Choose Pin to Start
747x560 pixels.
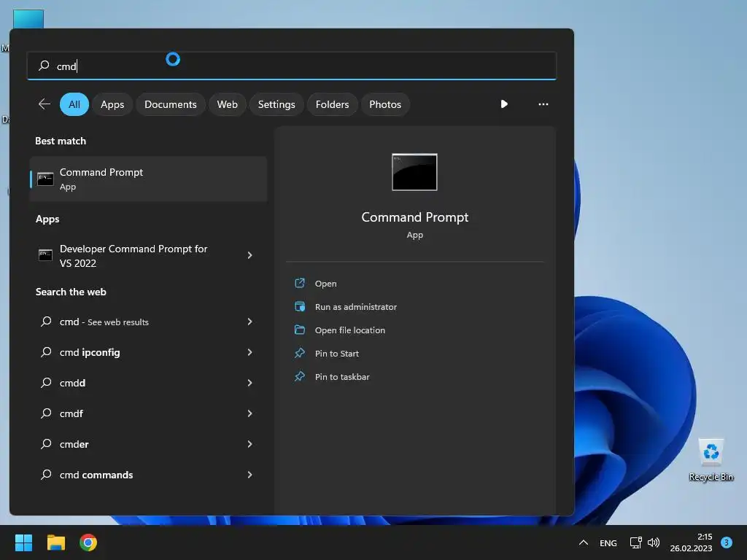point(337,354)
